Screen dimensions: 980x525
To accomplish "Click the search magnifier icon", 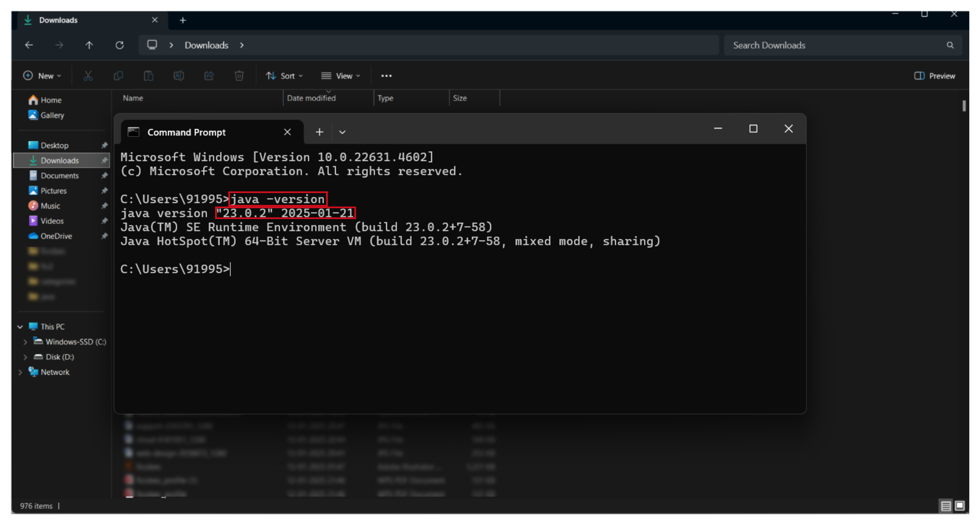I will [950, 45].
